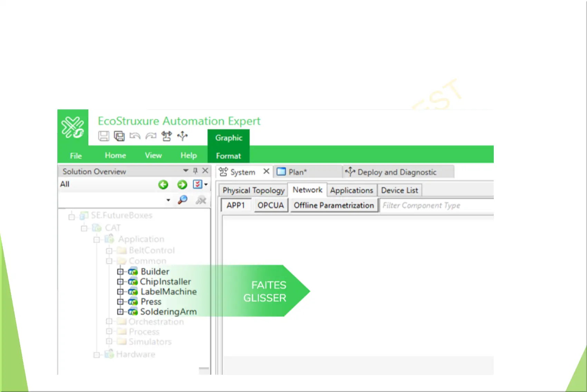This screenshot has height=392, width=587.
Task: Open the Home ribbon tab
Action: pos(115,155)
